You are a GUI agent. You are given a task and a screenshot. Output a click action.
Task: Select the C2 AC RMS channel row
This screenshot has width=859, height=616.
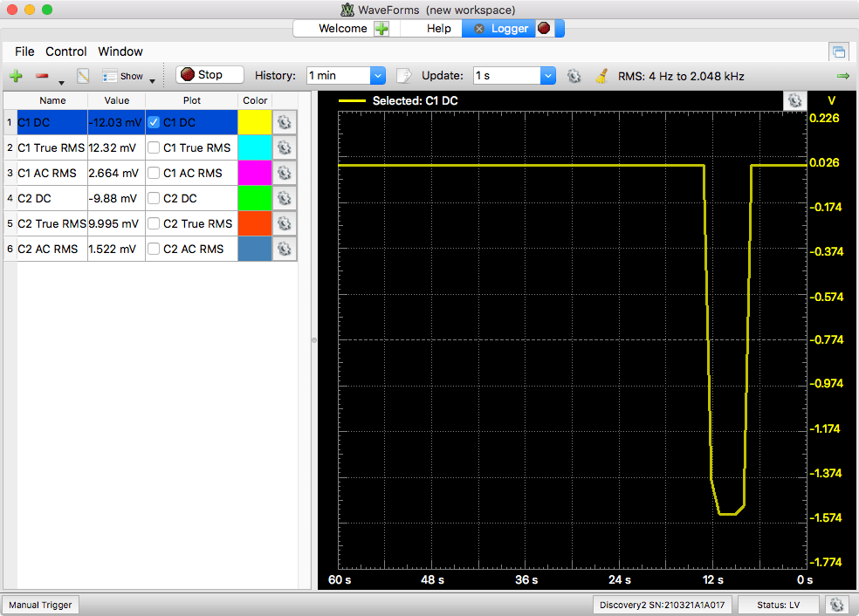[48, 249]
